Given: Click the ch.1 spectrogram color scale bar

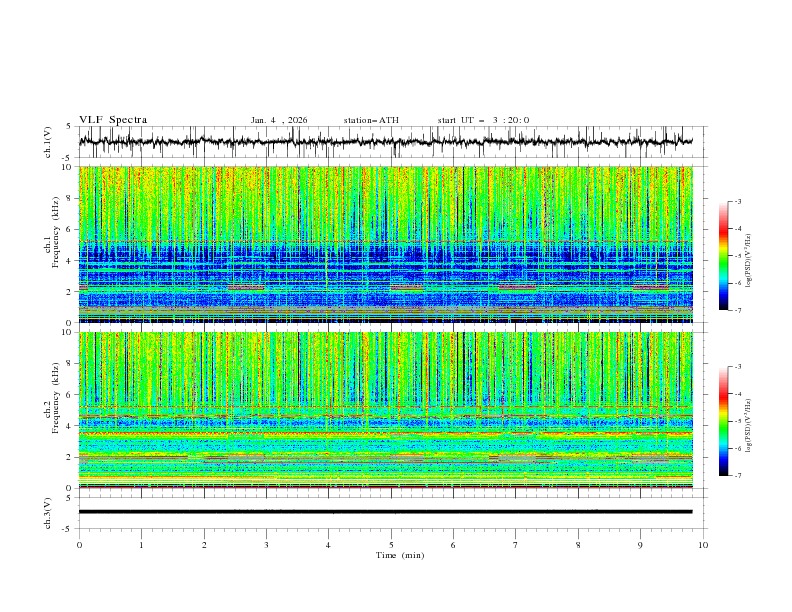Looking at the screenshot, I should pyautogui.click(x=723, y=256).
